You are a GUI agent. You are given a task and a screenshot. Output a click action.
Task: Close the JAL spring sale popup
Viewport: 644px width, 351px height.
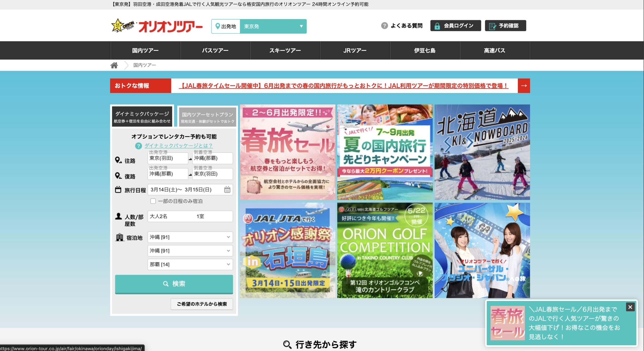tap(630, 307)
